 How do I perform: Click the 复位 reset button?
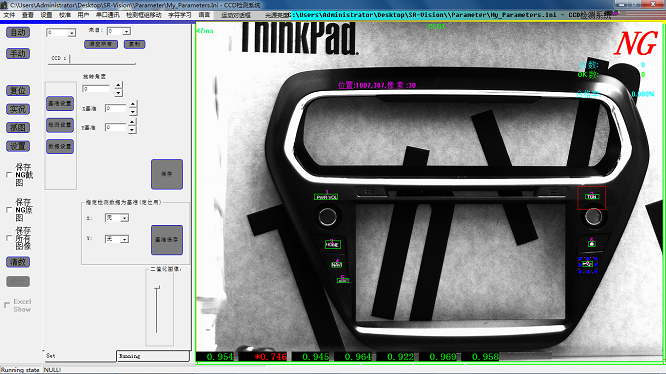[18, 90]
